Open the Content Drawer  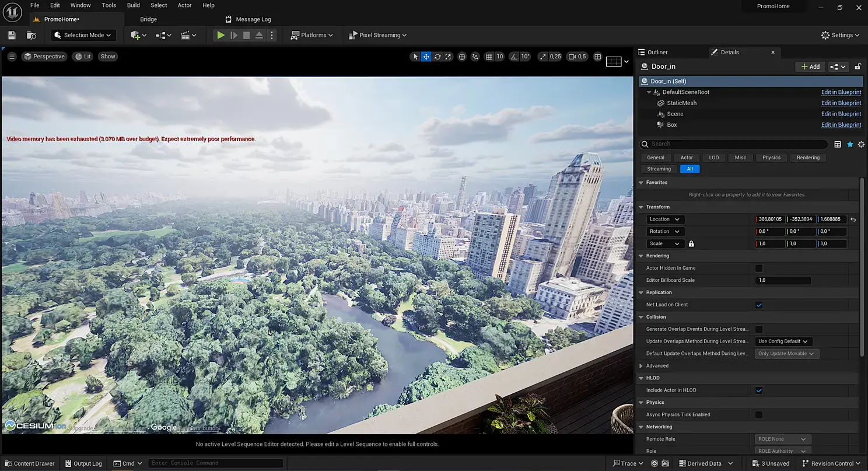[x=30, y=463]
